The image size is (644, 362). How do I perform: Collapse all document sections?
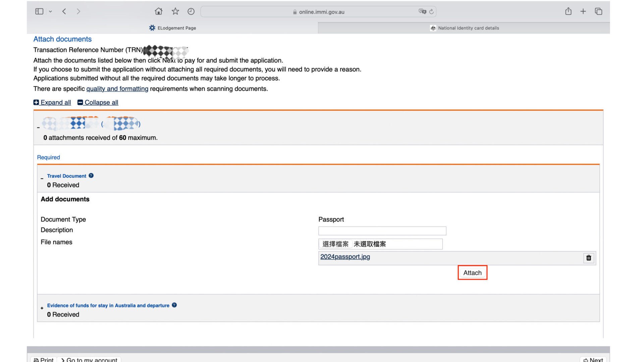tap(98, 103)
